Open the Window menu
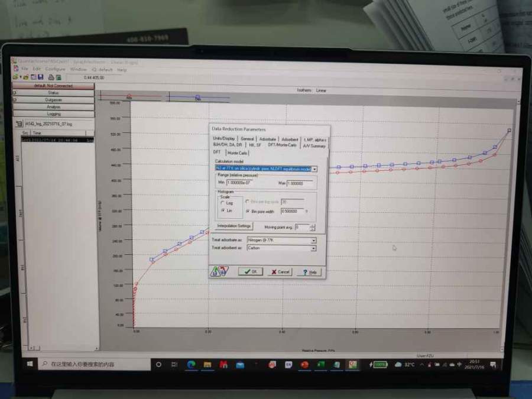Screen dimensions: 532x399 point(79,69)
